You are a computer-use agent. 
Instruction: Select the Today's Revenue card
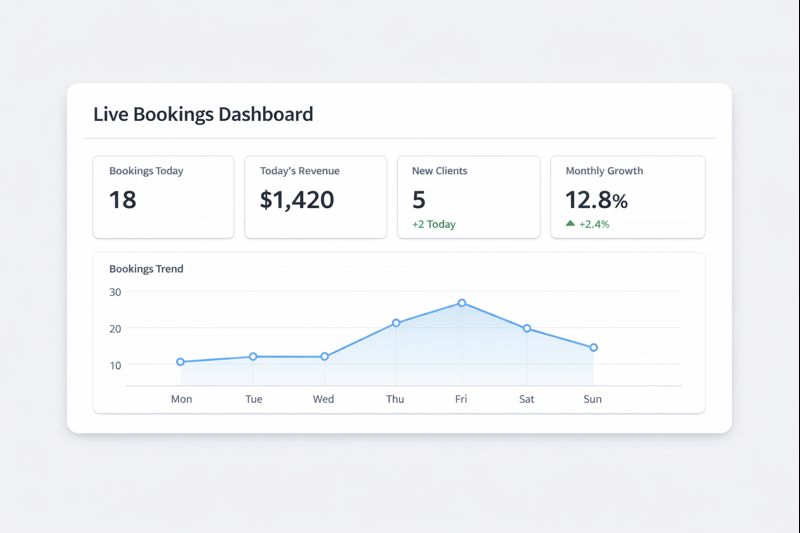315,197
